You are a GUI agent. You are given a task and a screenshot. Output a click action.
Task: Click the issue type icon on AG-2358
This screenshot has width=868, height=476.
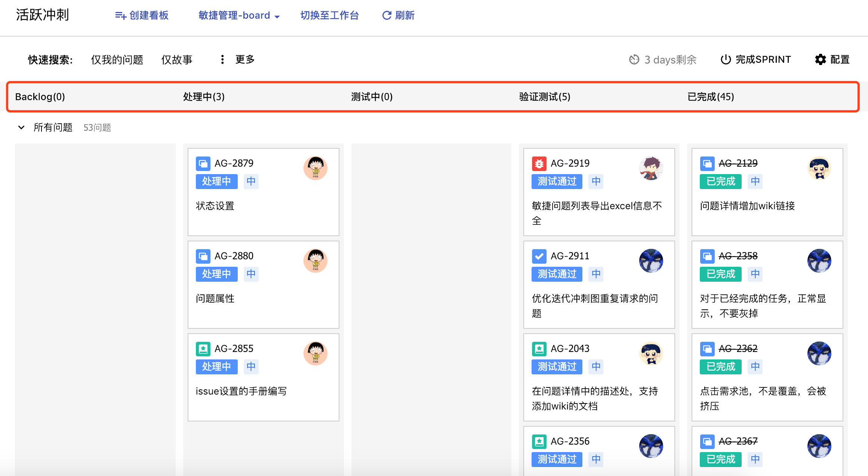(707, 256)
